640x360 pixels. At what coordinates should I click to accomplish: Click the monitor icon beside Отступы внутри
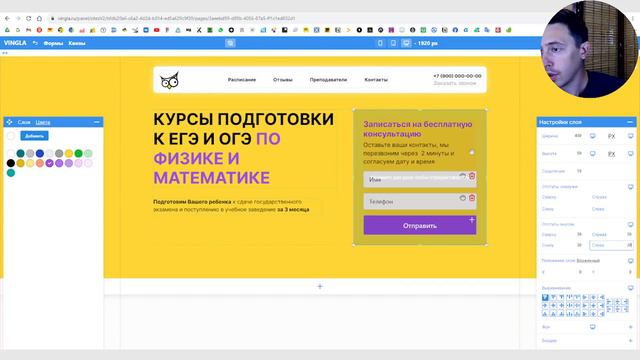click(630, 224)
